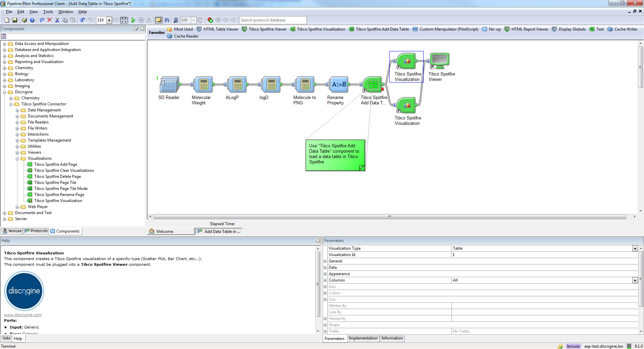644x349 pixels.
Task: Expand the Appearance parameter group
Action: tap(325, 274)
